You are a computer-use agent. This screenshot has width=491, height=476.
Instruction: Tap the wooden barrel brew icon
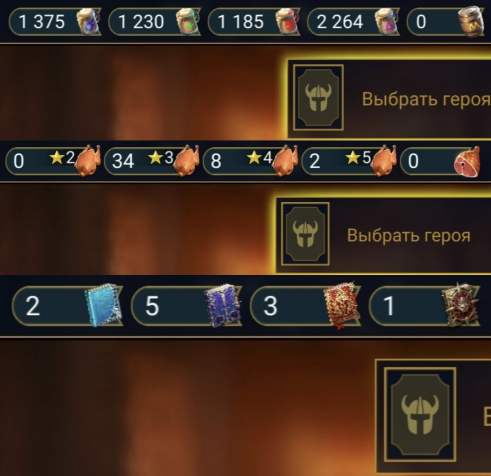tap(471, 21)
